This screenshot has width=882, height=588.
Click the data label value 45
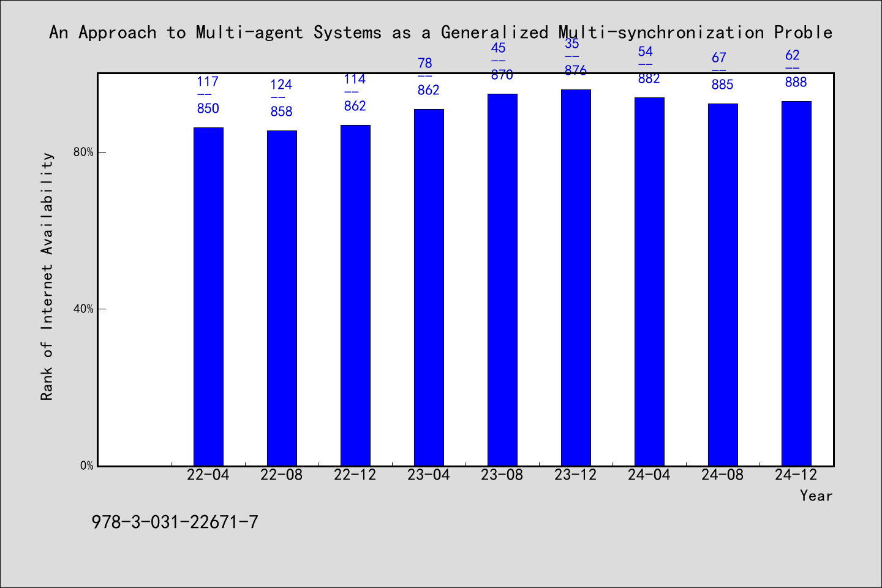[x=499, y=48]
